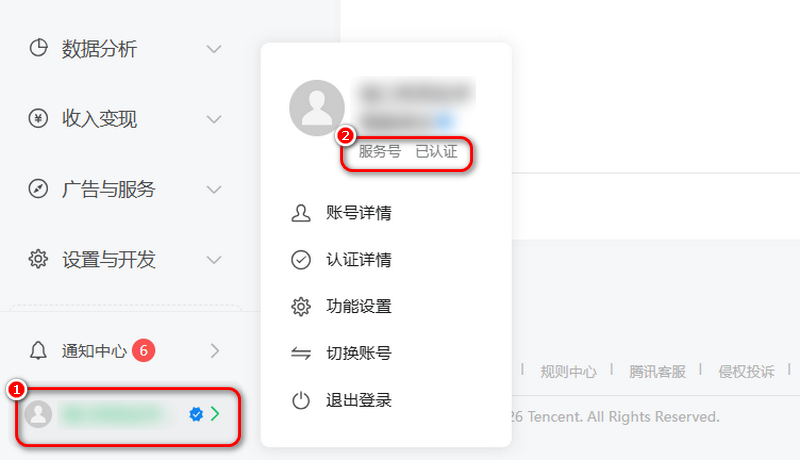Viewport: 800px width, 460px height.
Task: Expand the 数据分析 chevron
Action: 214,49
